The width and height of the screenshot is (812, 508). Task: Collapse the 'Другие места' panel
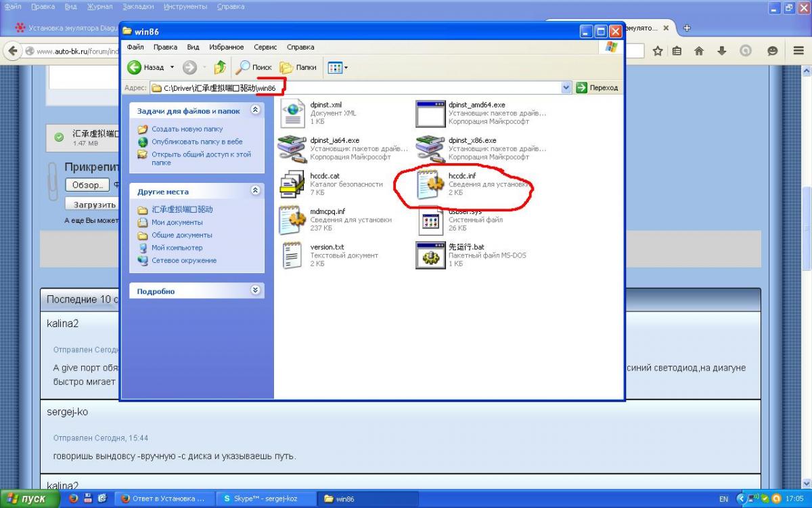pos(255,190)
